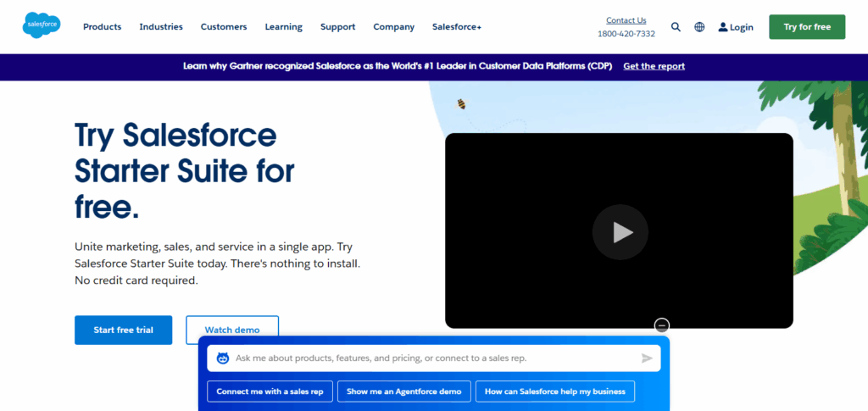Click the Gartner CDP banner text

pos(398,66)
